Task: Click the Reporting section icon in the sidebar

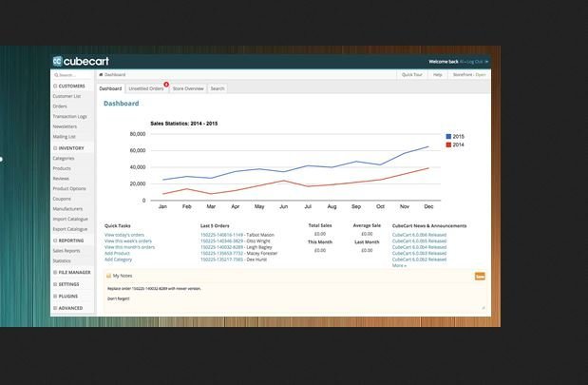Action: [x=55, y=241]
